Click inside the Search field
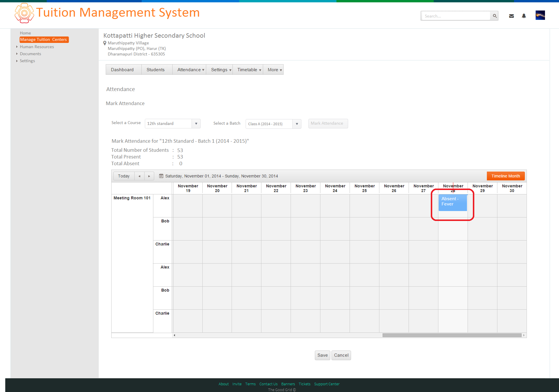This screenshot has width=559, height=392. pyautogui.click(x=456, y=16)
